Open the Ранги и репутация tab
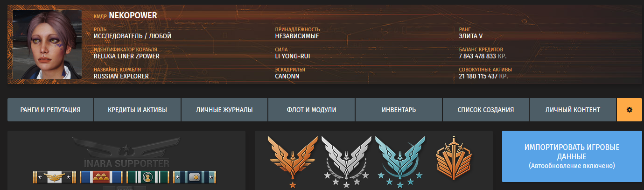This screenshot has height=190, width=644. pyautogui.click(x=50, y=110)
